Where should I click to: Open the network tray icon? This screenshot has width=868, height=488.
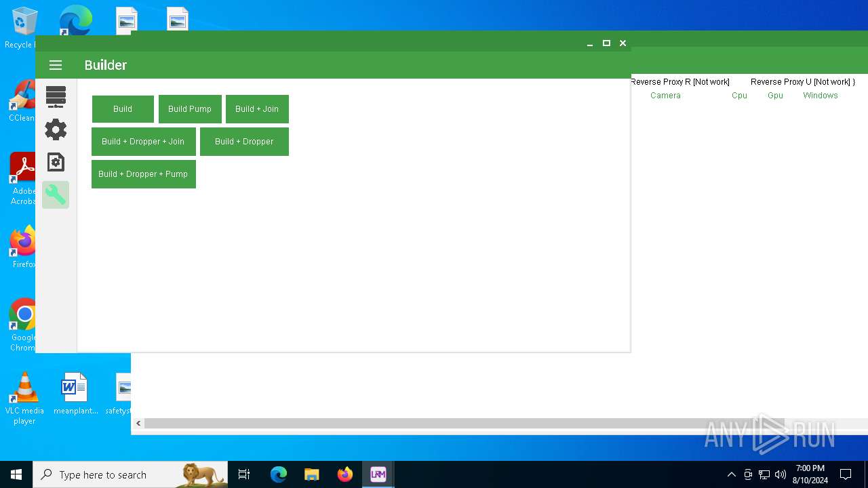[764, 474]
